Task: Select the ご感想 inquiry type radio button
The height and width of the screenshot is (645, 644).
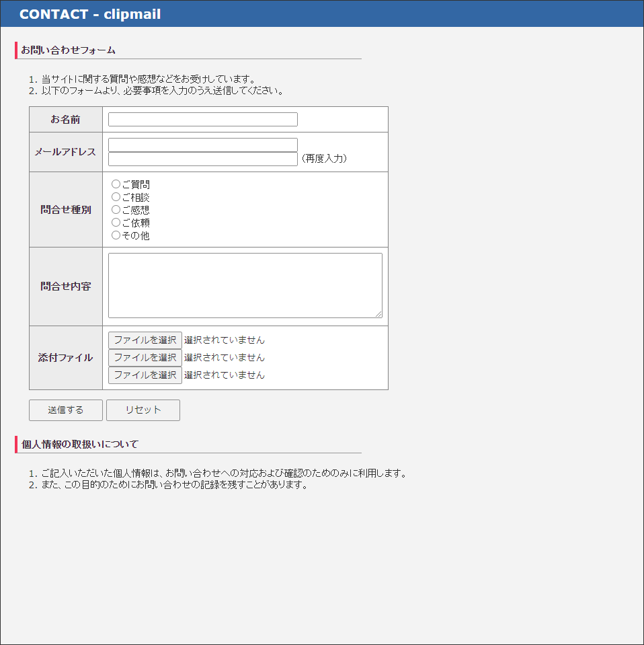Action: click(x=116, y=209)
